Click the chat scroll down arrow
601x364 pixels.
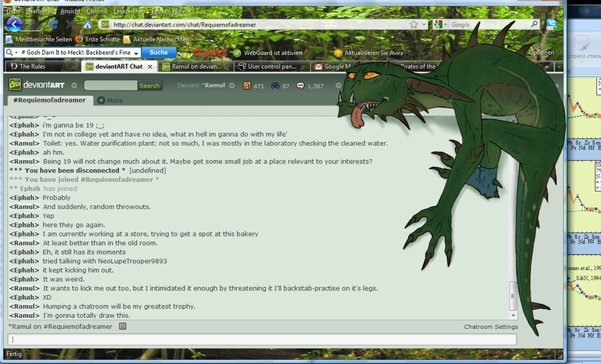click(x=514, y=315)
